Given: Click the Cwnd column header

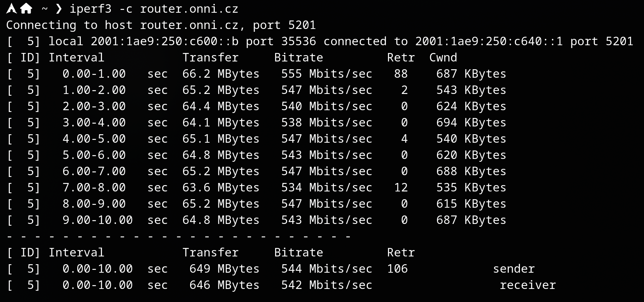Looking at the screenshot, I should (x=443, y=58).
